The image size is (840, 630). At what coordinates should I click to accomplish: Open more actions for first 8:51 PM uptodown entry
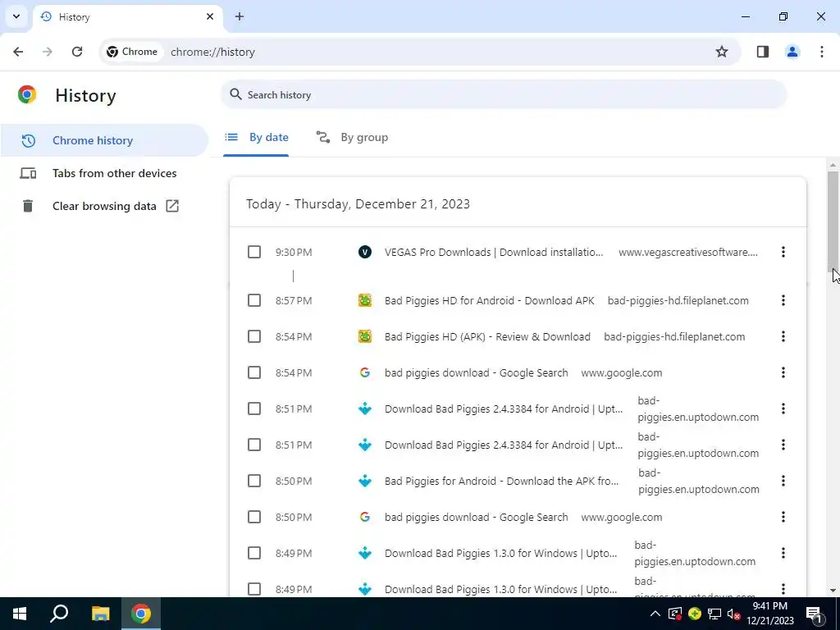click(x=783, y=409)
